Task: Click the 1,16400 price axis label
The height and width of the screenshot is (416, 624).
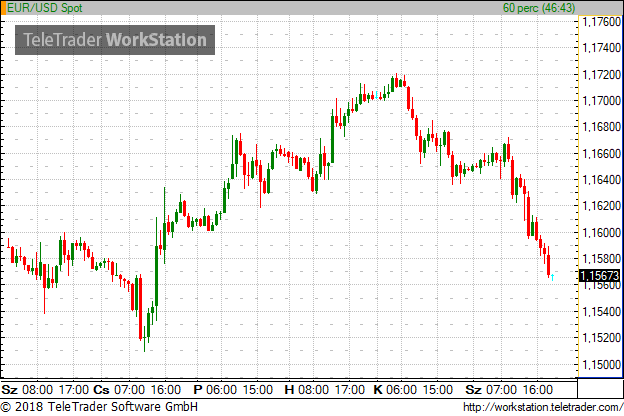Action: (601, 180)
